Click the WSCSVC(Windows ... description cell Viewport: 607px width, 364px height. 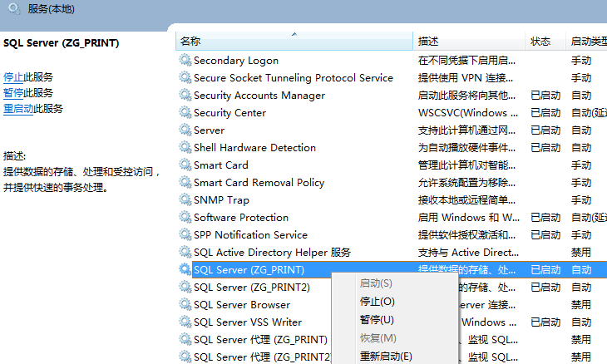[468, 112]
